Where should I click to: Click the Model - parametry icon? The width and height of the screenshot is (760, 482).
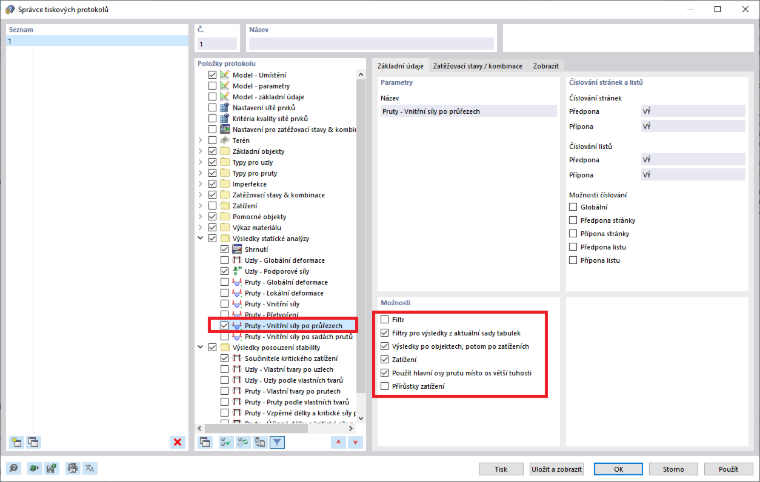pos(224,86)
